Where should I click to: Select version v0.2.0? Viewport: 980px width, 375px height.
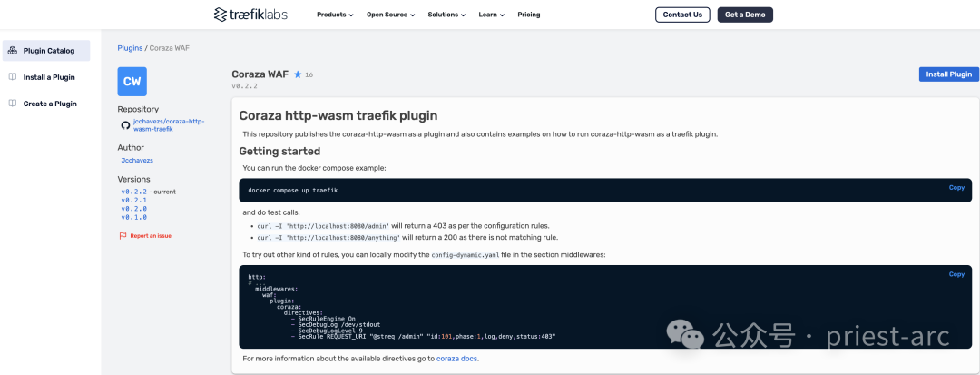point(133,209)
